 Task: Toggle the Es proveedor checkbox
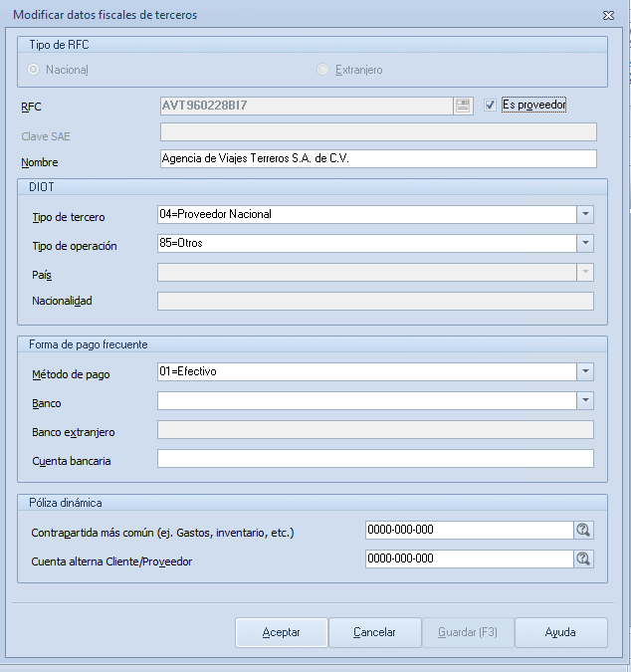click(x=490, y=105)
